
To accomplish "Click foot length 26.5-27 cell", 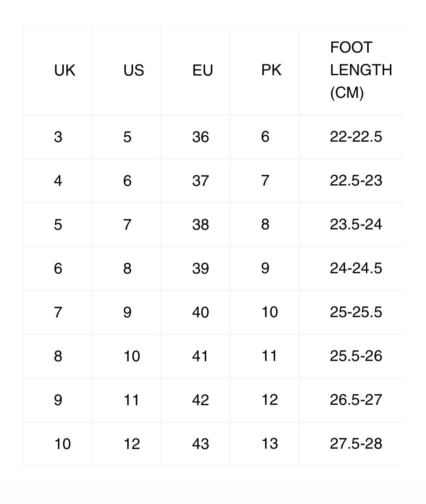I will tap(356, 400).
